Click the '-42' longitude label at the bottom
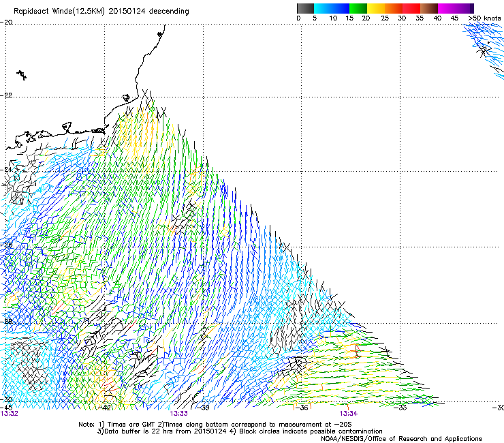 pos(104,408)
